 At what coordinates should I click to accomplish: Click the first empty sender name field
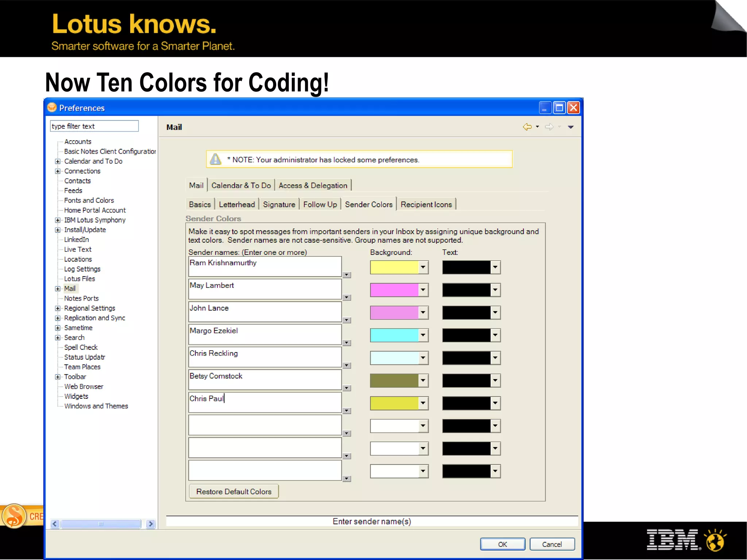pos(265,425)
